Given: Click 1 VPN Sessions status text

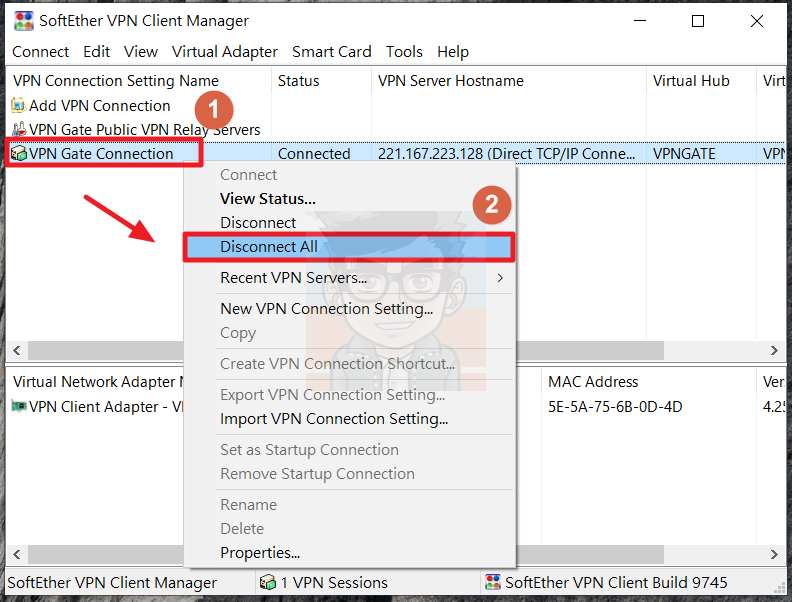Looking at the screenshot, I should [x=334, y=583].
